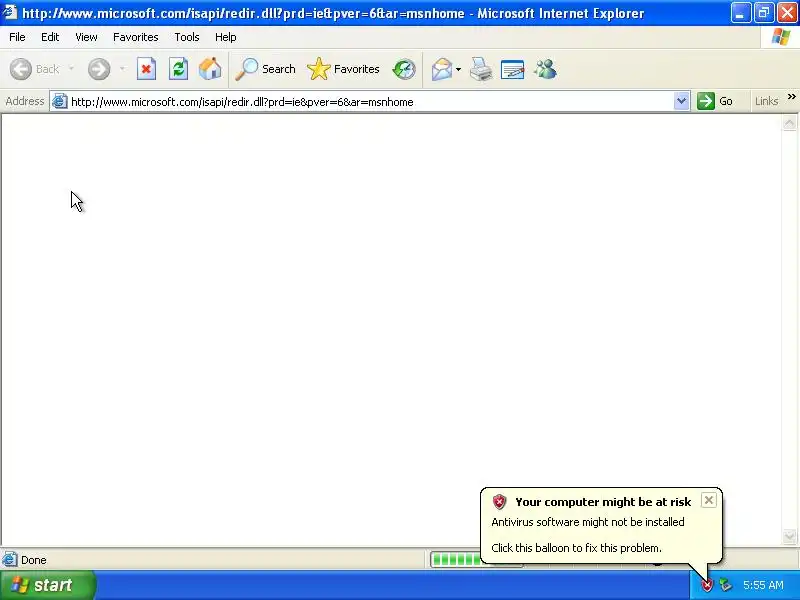Open Favorites pane with star icon
The height and width of the screenshot is (600, 800).
coord(318,69)
